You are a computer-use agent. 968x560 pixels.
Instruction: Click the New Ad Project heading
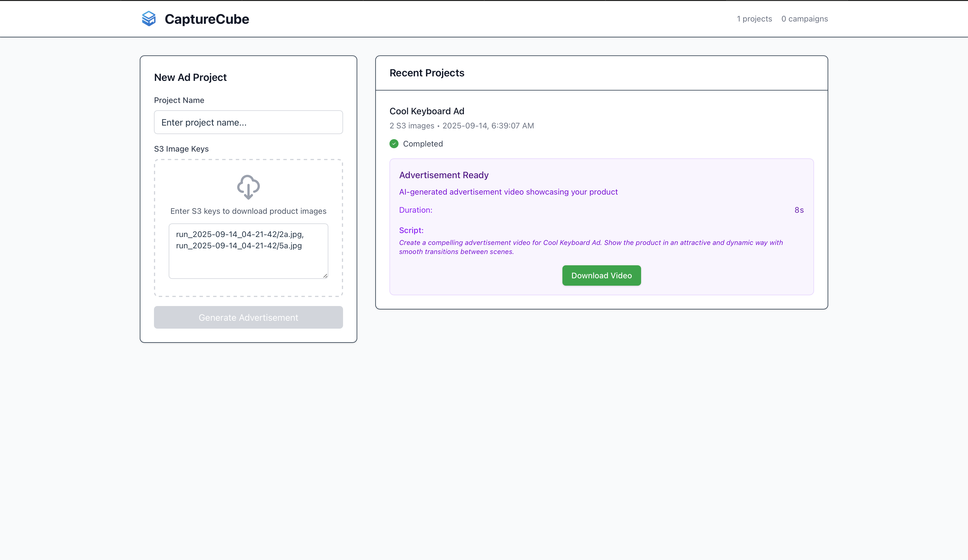tap(190, 77)
